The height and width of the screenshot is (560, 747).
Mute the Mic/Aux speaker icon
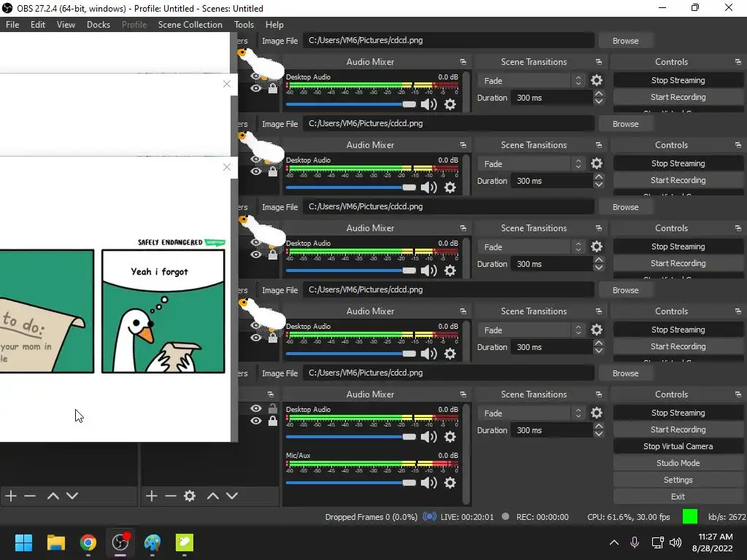pos(429,483)
